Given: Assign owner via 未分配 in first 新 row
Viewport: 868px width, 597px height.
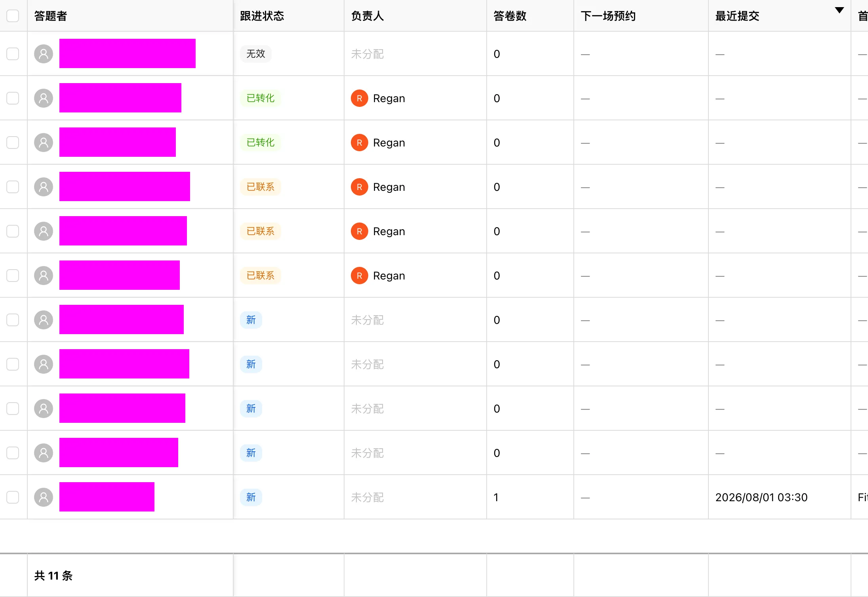Looking at the screenshot, I should 367,320.
